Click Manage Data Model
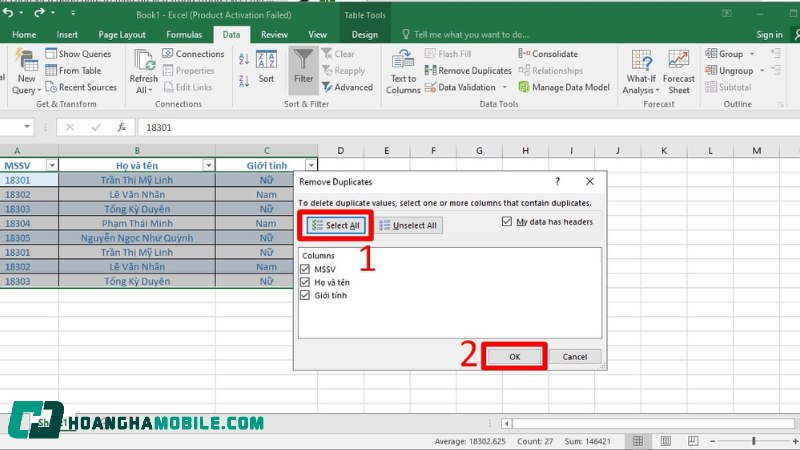 pyautogui.click(x=564, y=87)
